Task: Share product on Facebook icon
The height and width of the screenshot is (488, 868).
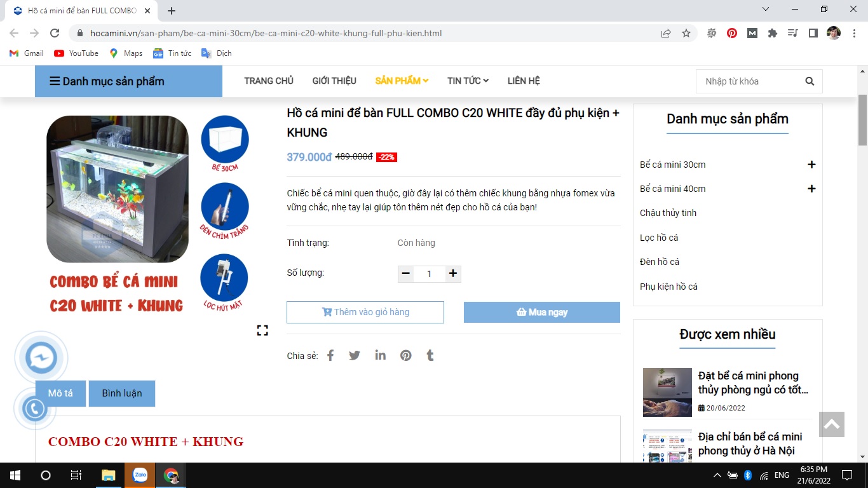Action: pos(330,356)
